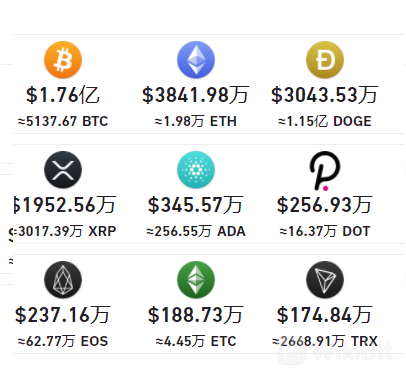Select the ≈1.15亿 DOGE quantity text
The image size is (406, 380).
(x=325, y=121)
